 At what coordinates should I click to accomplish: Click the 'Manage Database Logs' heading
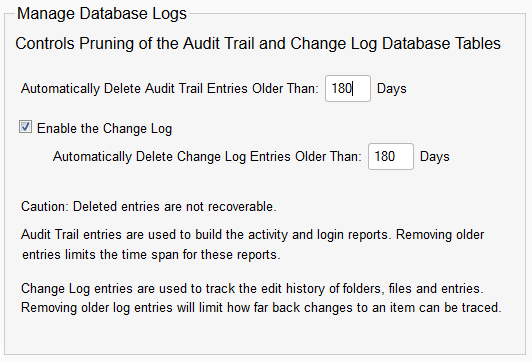(x=102, y=14)
